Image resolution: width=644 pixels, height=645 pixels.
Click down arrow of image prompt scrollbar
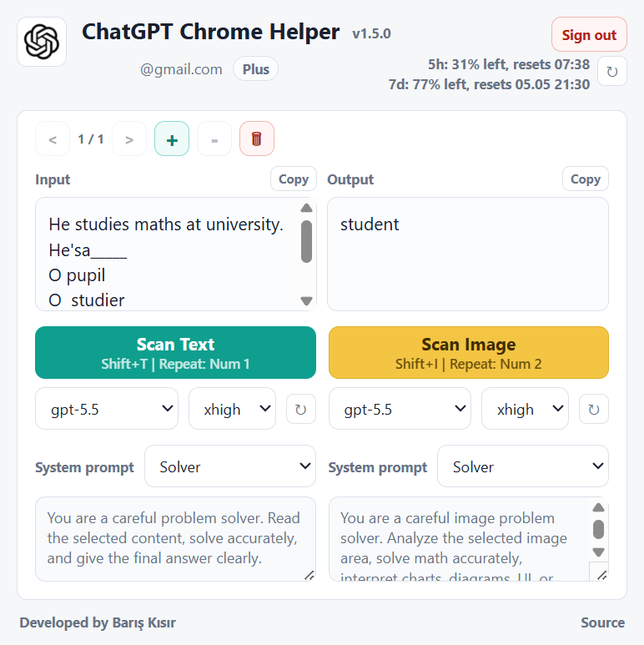pyautogui.click(x=598, y=552)
